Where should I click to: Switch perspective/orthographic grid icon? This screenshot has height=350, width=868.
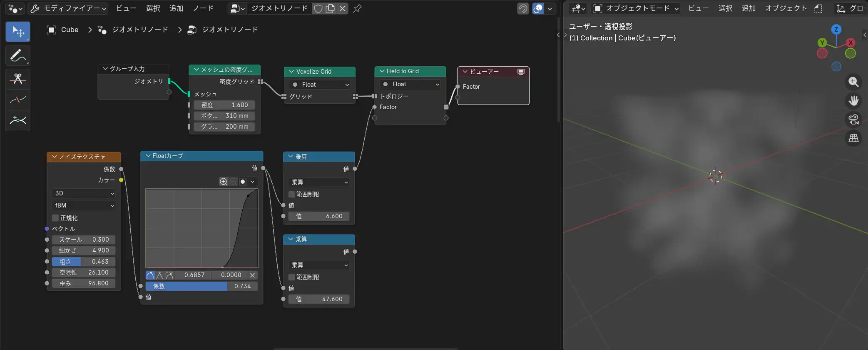pos(853,138)
